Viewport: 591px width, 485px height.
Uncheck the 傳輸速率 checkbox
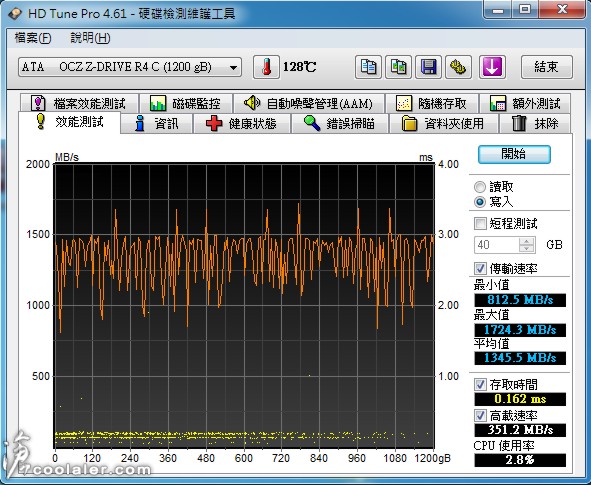(x=480, y=268)
